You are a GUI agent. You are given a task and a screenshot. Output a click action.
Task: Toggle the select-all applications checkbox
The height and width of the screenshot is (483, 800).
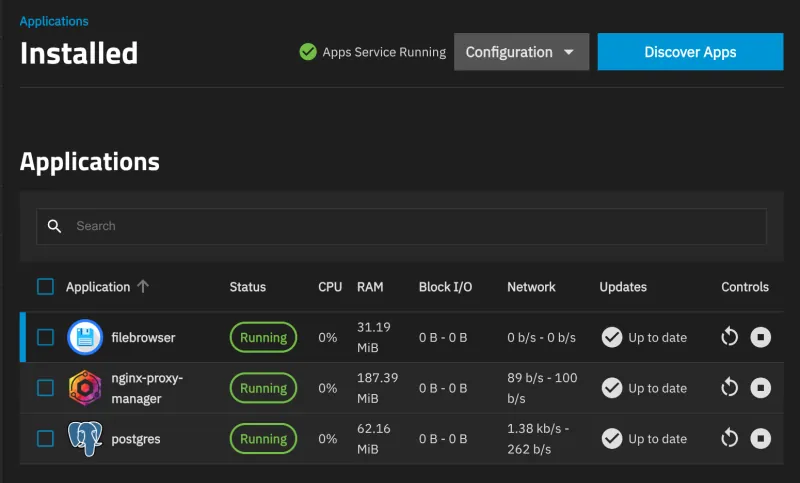coord(45,287)
